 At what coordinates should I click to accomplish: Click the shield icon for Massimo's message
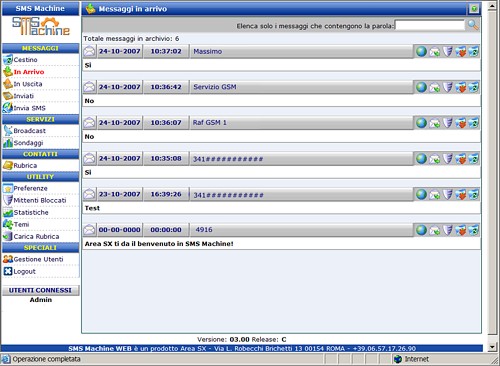pos(448,51)
